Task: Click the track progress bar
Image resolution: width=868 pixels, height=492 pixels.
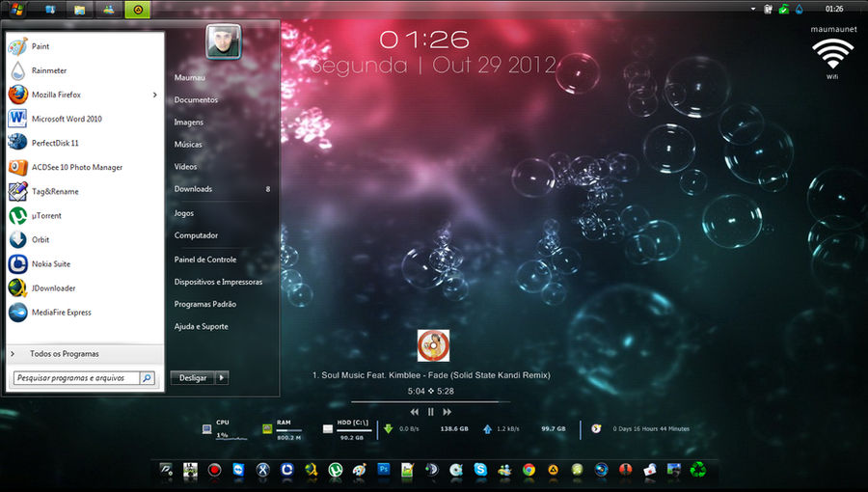Action: 431,401
